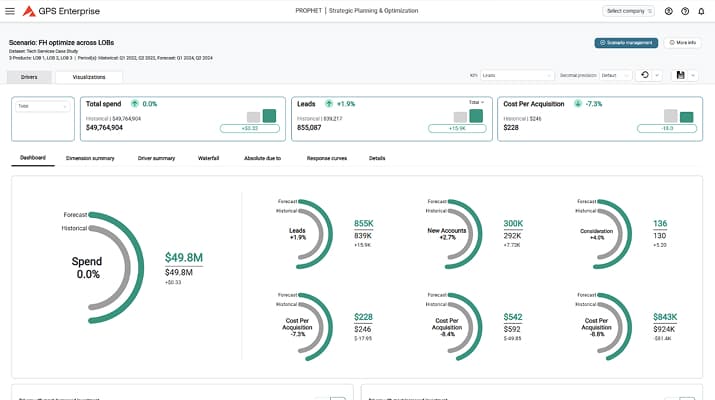715x400 pixels.
Task: Expand the KPI Leads dropdown
Action: click(x=517, y=75)
